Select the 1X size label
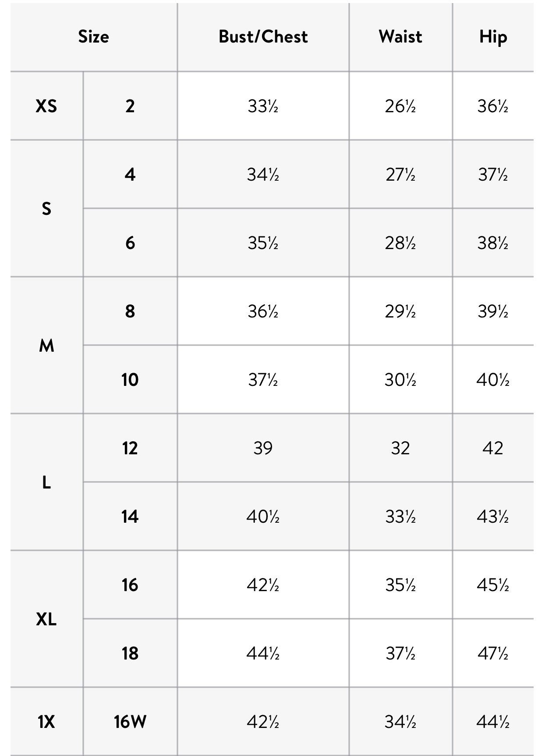The image size is (538, 756). click(x=46, y=721)
